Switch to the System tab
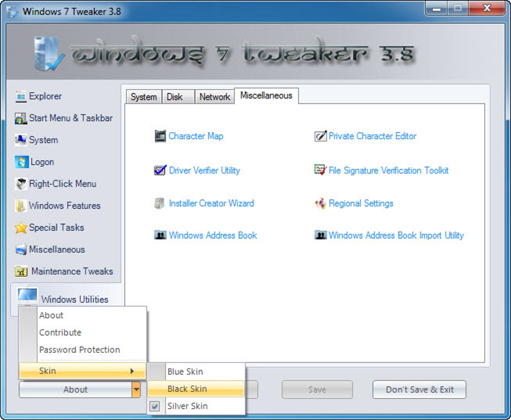 tap(143, 97)
